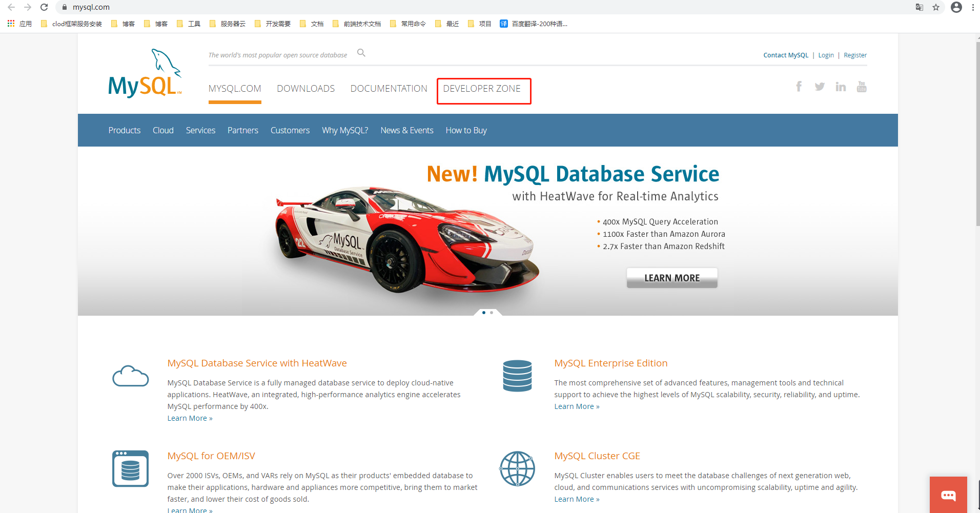Switch to the DOWNLOADS tab
Screen dimensions: 980x513
point(305,88)
